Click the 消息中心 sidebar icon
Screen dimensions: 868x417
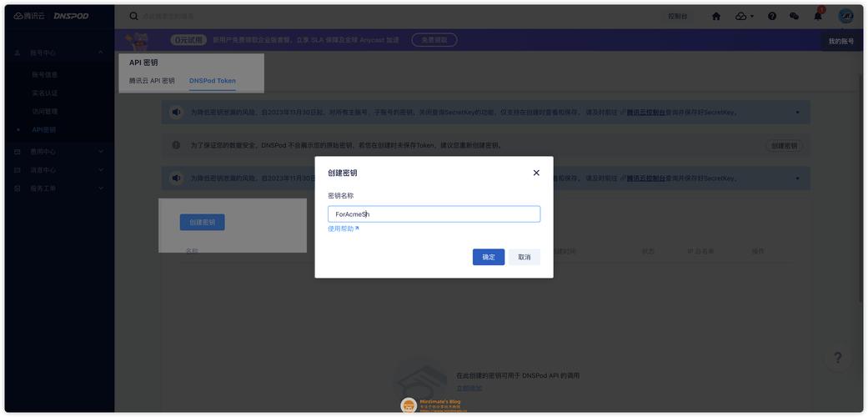[18, 170]
